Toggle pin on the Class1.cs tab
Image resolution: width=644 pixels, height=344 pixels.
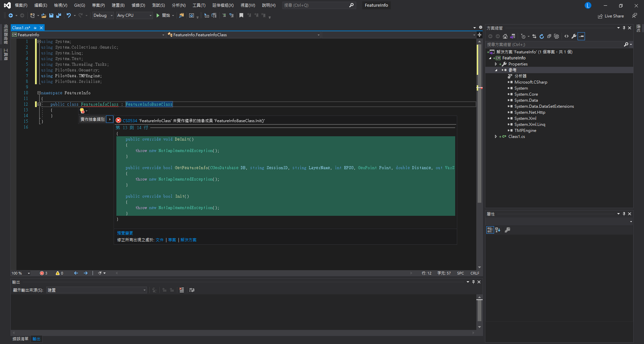click(35, 28)
